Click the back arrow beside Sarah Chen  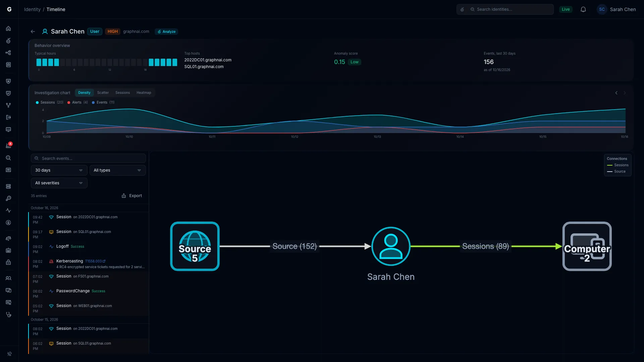tap(33, 32)
